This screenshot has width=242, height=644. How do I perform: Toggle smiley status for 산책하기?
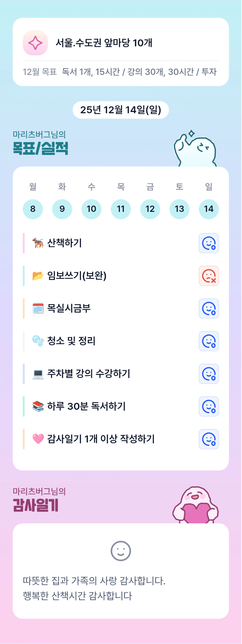(209, 243)
